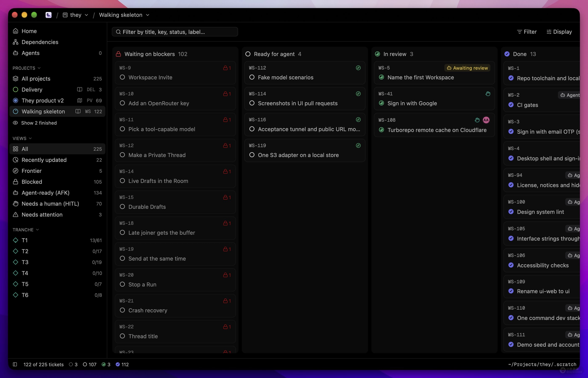
Task: Open the Walking skeleton breadcrumb dropdown
Action: [x=124, y=15]
